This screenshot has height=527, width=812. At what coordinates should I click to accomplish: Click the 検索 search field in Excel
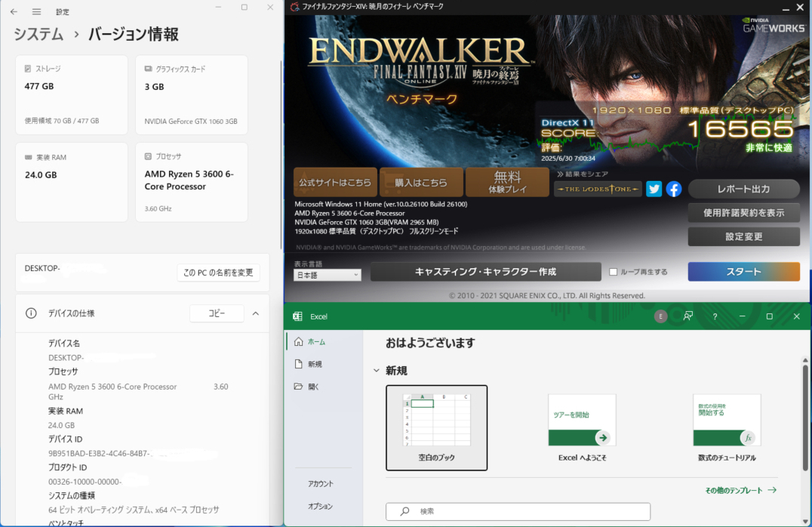coord(518,511)
